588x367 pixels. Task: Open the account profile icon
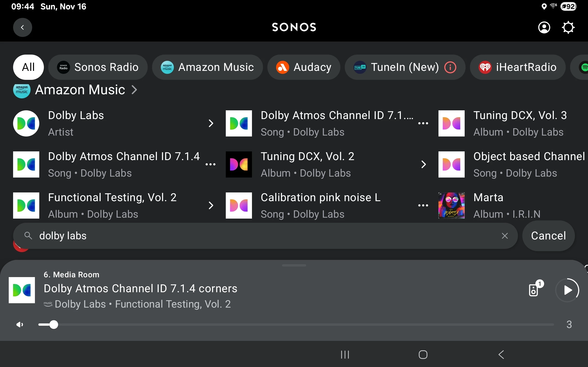tap(544, 28)
